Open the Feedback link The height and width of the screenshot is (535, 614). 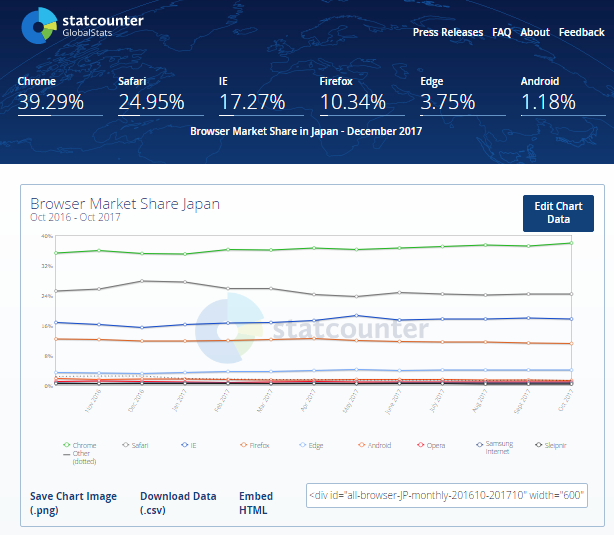(x=581, y=32)
